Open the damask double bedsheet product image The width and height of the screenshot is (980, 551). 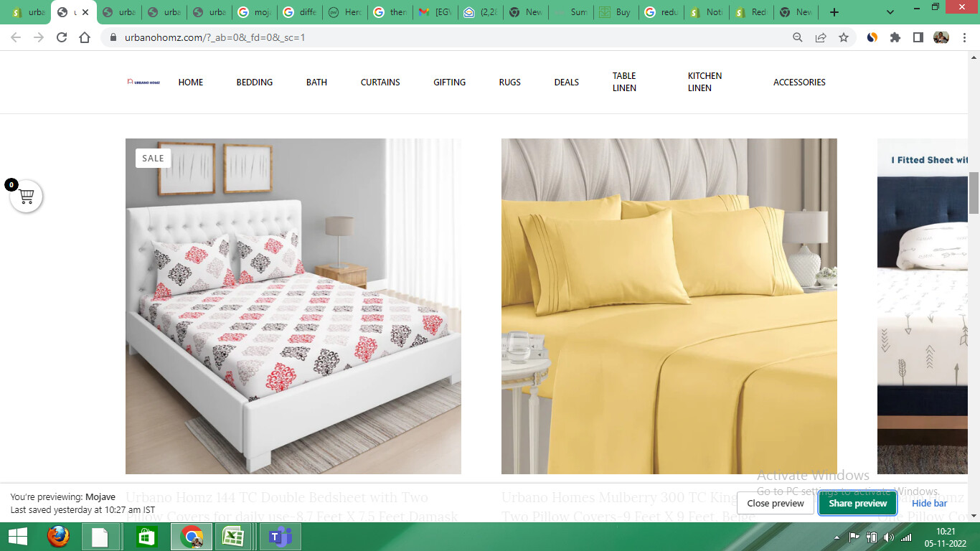pos(293,306)
